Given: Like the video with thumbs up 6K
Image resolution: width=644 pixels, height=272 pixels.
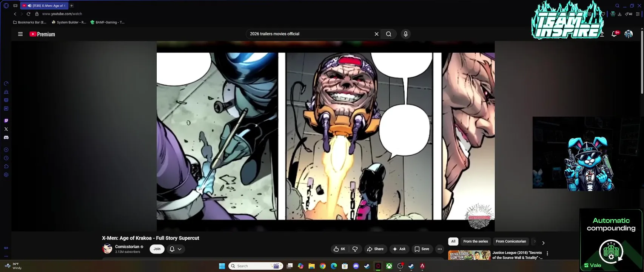Looking at the screenshot, I should pos(339,249).
